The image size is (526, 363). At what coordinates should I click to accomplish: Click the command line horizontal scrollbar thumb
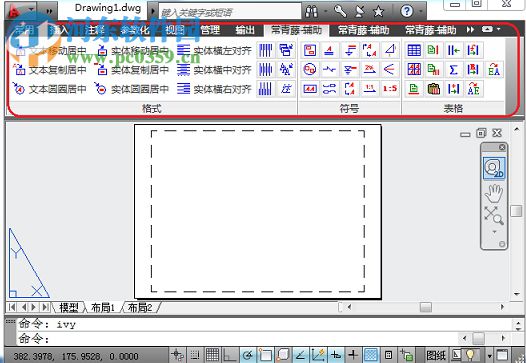(478, 338)
